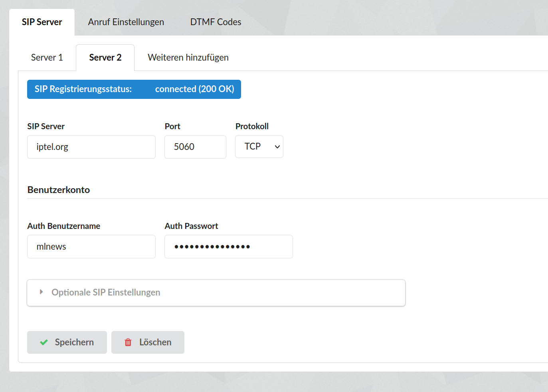Viewport: 548px width, 392px height.
Task: Select the Server 2 sub-tab
Action: point(105,57)
